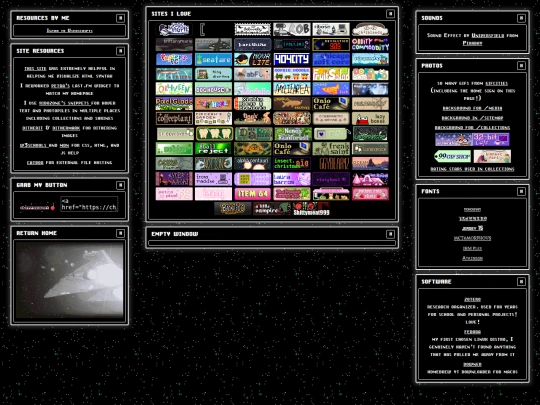Image resolution: width=540 pixels, height=405 pixels.
Task: Visit the Shittymeat999 button
Action: tap(311, 209)
